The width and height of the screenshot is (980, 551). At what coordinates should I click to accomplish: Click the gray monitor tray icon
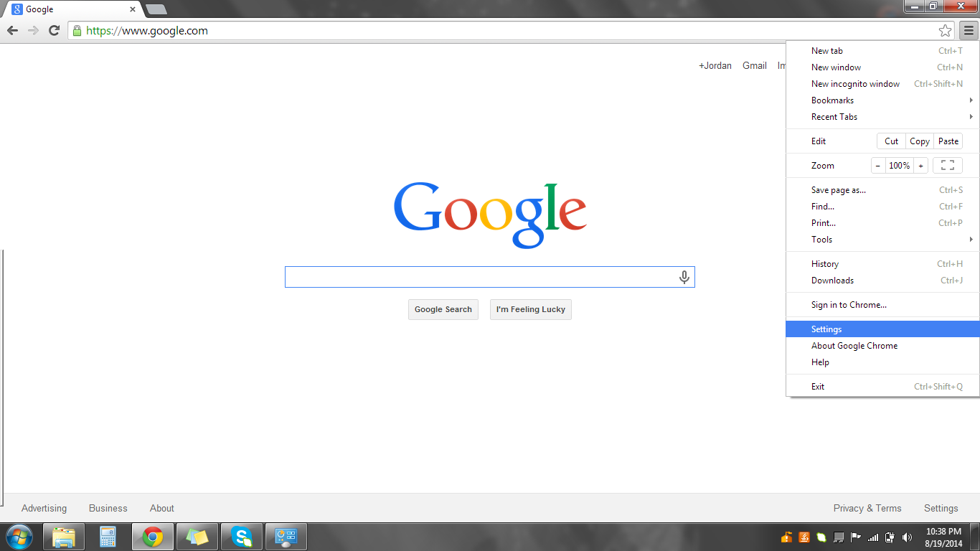coord(839,537)
